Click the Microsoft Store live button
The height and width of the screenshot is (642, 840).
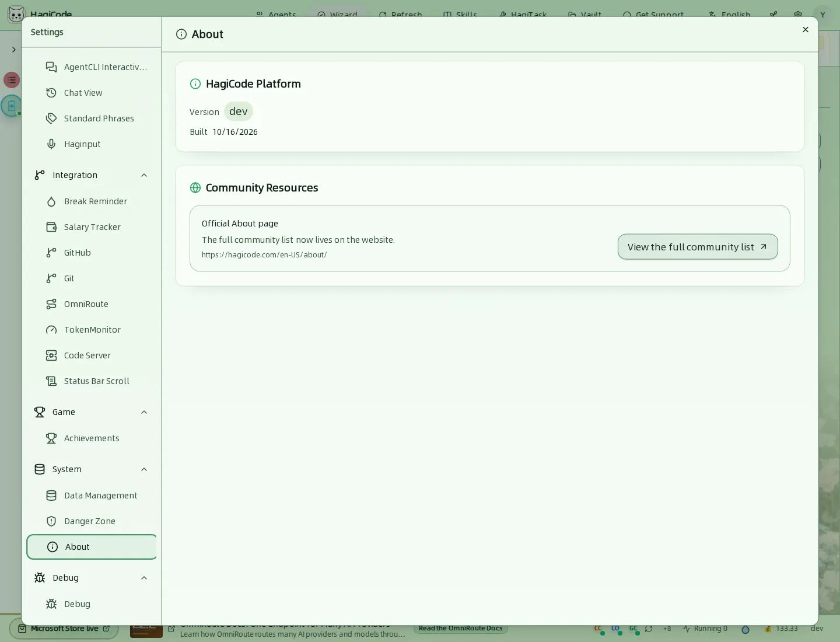tap(64, 629)
